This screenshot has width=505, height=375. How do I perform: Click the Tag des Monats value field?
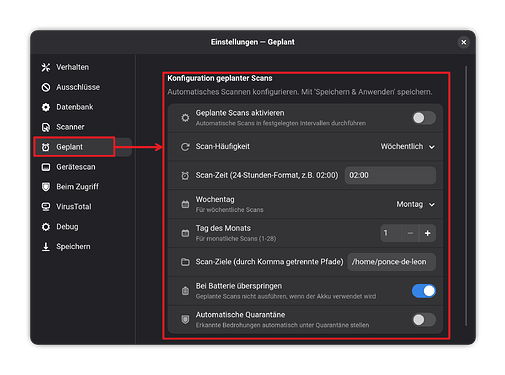point(391,233)
